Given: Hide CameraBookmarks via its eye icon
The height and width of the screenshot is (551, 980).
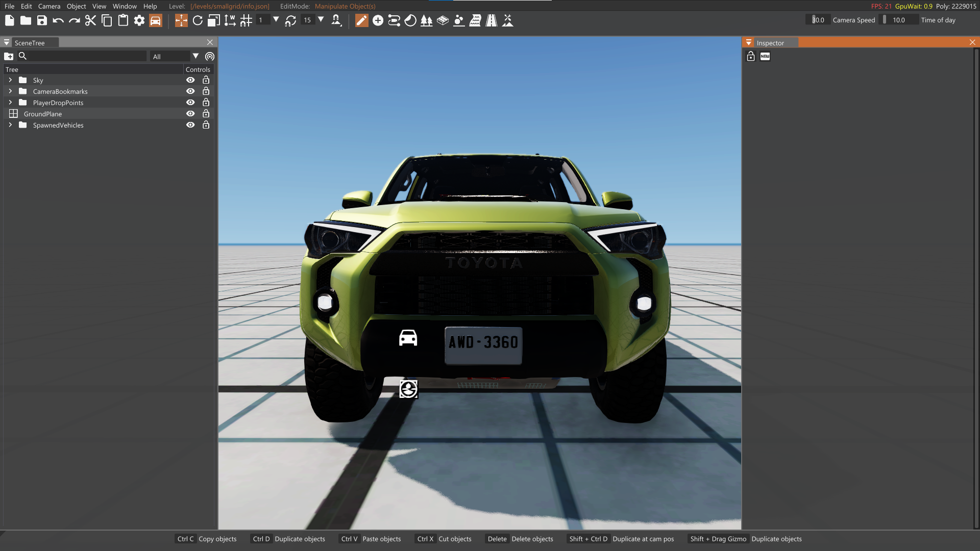Looking at the screenshot, I should 190,91.
